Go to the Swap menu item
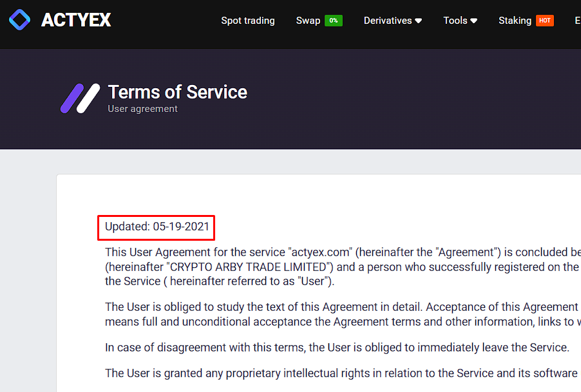581x392 pixels. [x=308, y=21]
